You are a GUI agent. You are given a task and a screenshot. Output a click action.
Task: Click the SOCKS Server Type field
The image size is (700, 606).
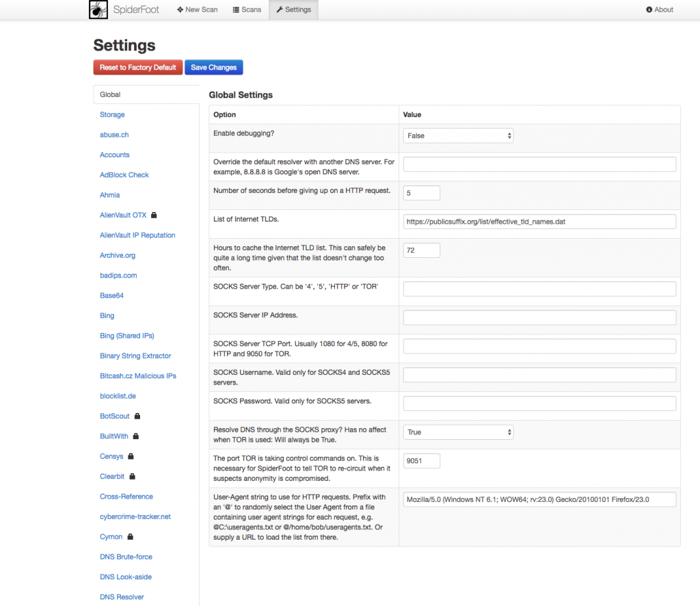point(539,289)
